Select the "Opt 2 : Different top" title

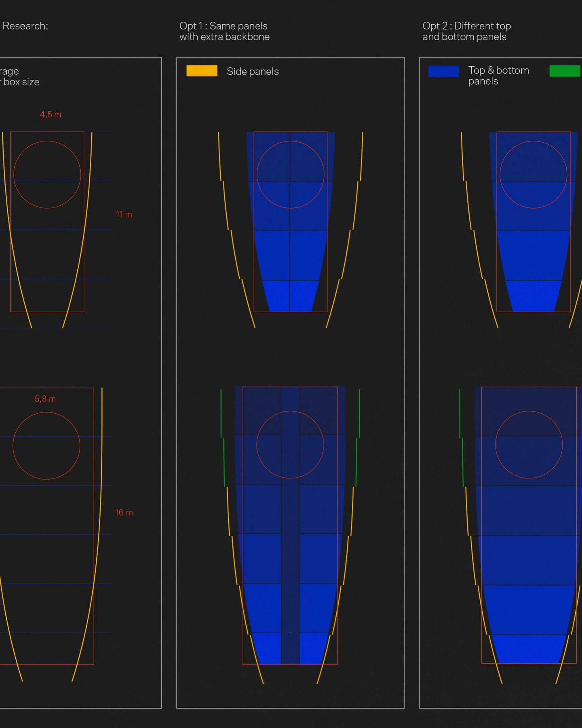466,26
